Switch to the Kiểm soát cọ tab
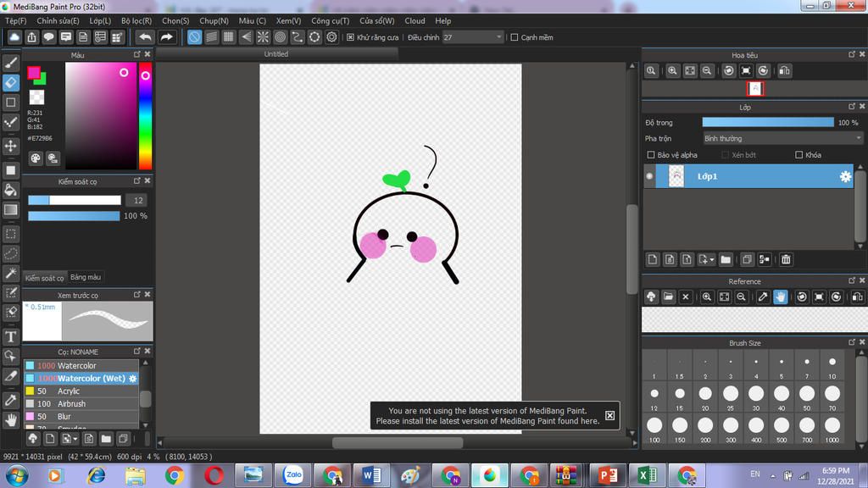 click(x=45, y=278)
